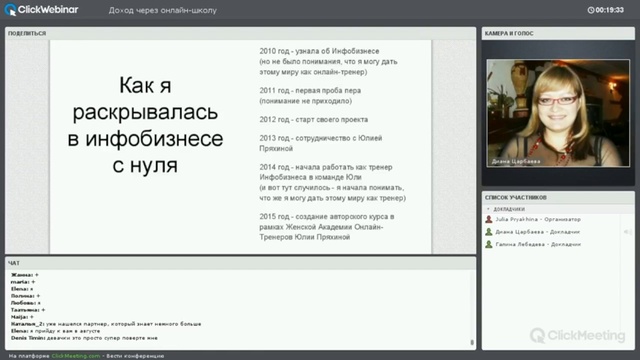
Task: Click Denis Timin's chat message
Action: point(84,338)
